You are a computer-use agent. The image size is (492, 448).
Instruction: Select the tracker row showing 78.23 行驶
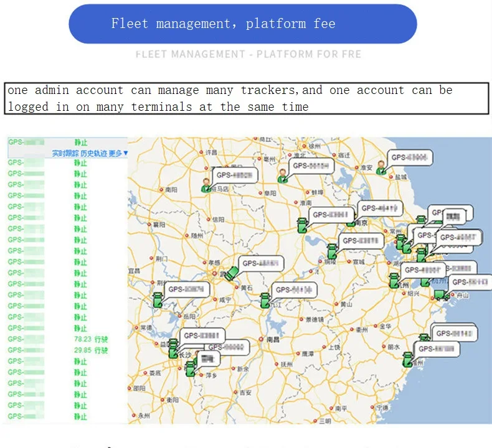click(56, 339)
